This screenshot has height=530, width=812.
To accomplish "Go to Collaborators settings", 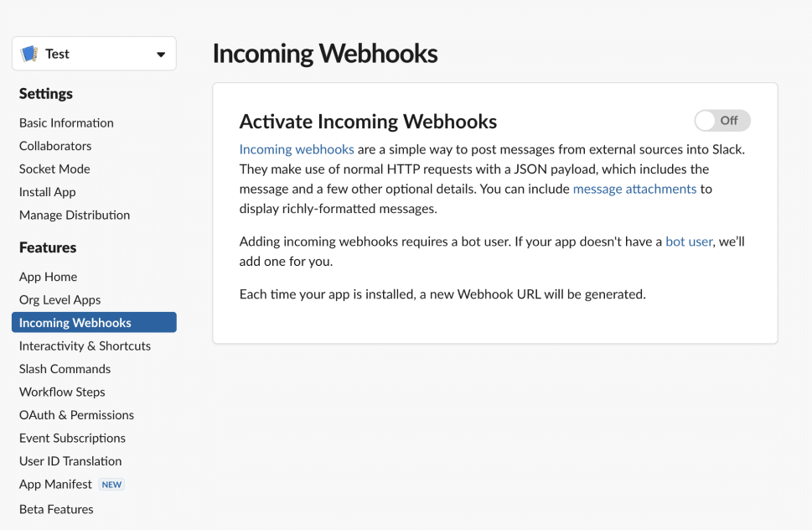I will 55,146.
